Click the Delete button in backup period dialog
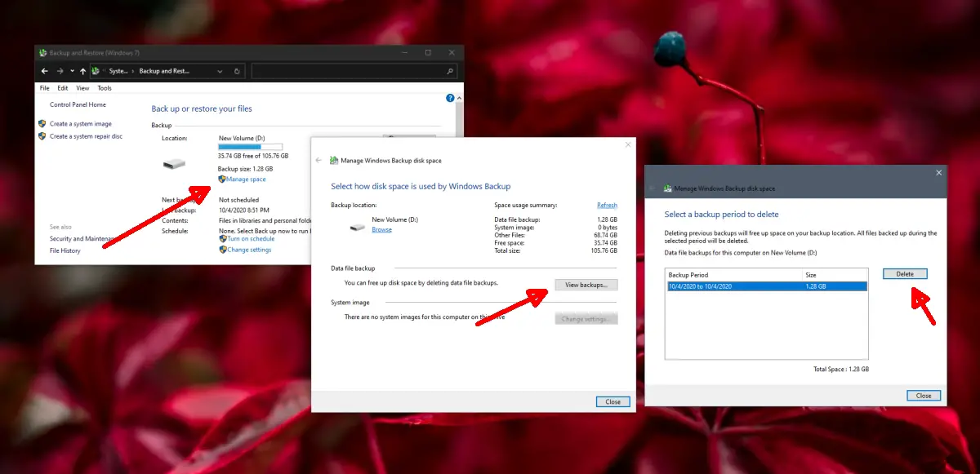Screen dimensions: 980x474 905,274
